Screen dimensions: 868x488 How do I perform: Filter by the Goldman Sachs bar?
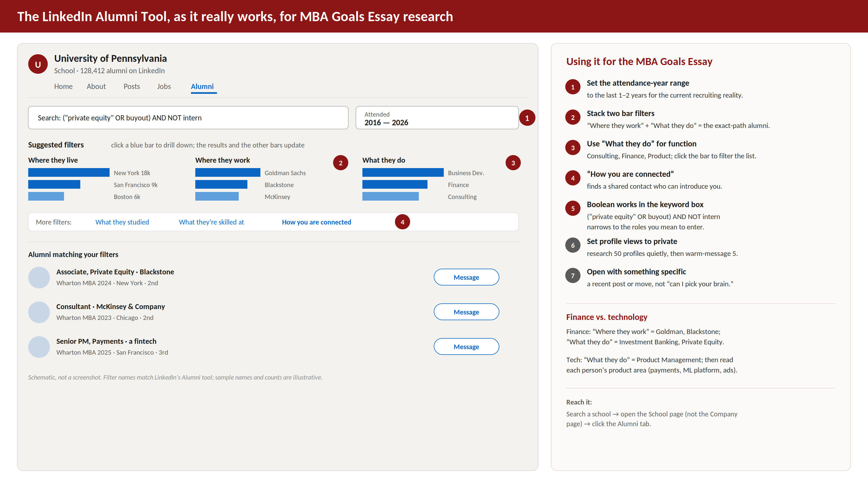pos(228,172)
